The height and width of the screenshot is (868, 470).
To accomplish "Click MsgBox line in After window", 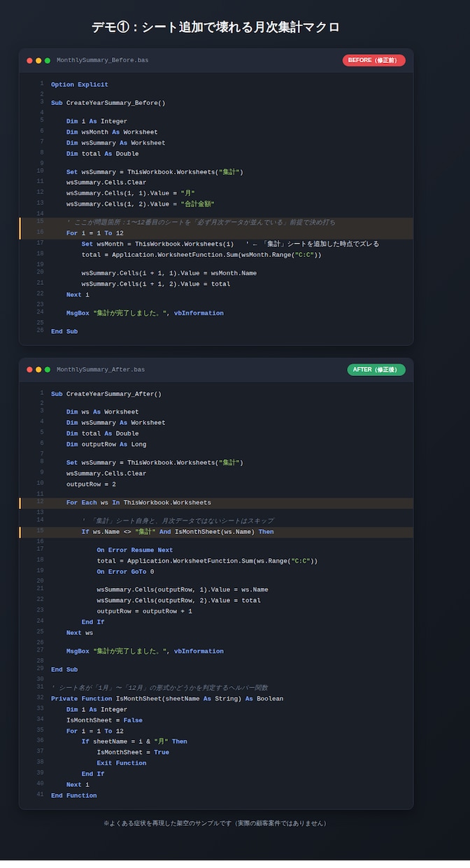I will click(x=145, y=651).
